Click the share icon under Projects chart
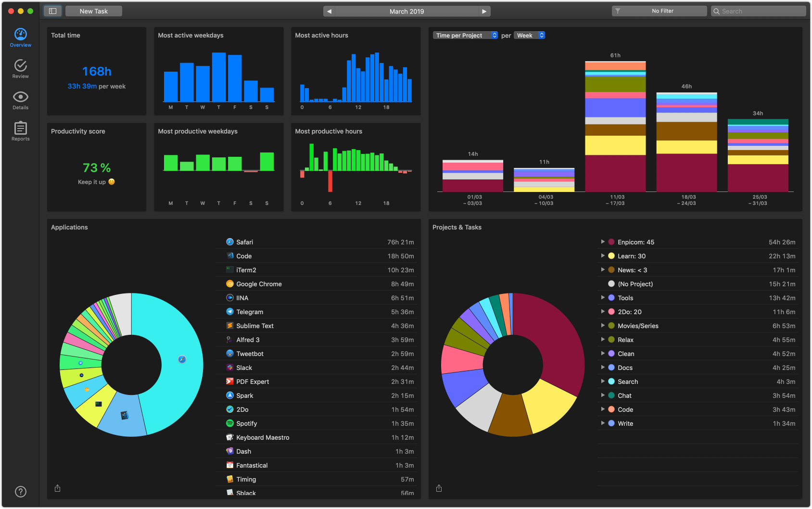The width and height of the screenshot is (812, 509). tap(439, 488)
